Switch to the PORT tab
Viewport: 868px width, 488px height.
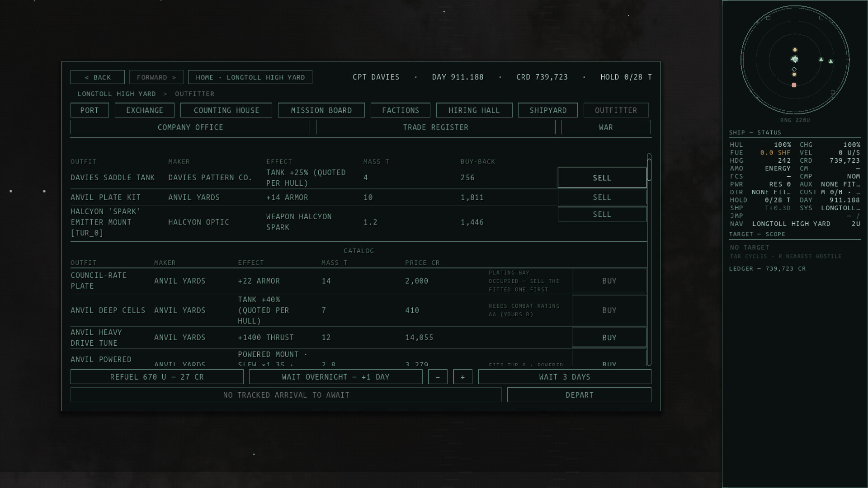pyautogui.click(x=90, y=110)
